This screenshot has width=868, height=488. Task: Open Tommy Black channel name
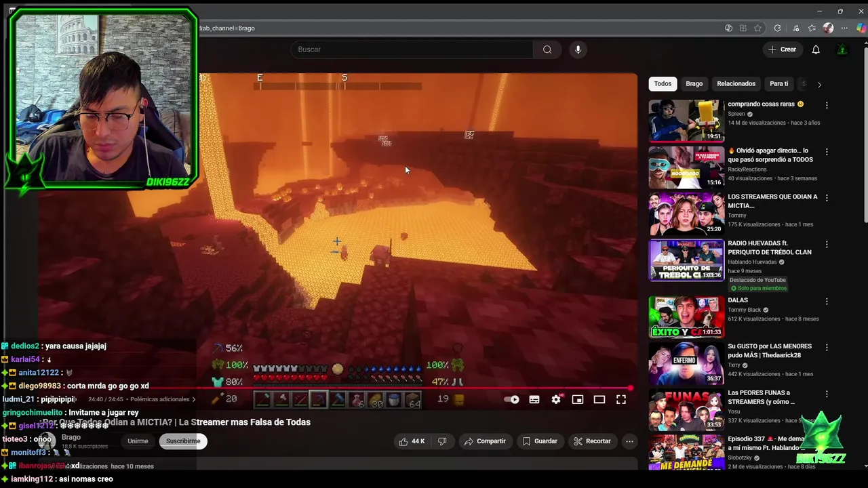(x=744, y=310)
